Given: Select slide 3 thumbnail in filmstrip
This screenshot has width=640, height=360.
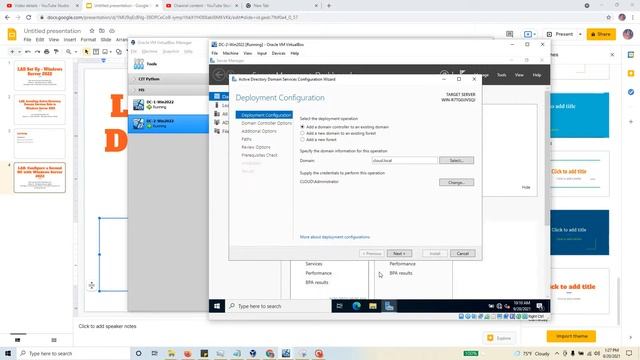Looking at the screenshot, I should (40, 143).
